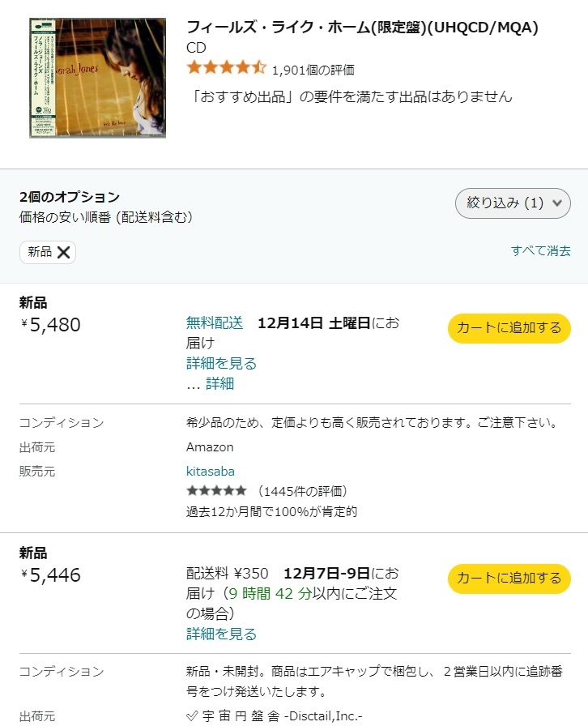Remove the 新品 filter with the X icon
Viewport: 588px width, 726px height.
(x=63, y=252)
